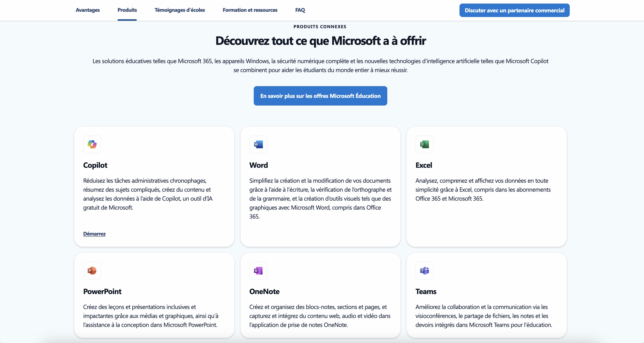Click the OneNote card heading

coord(264,291)
